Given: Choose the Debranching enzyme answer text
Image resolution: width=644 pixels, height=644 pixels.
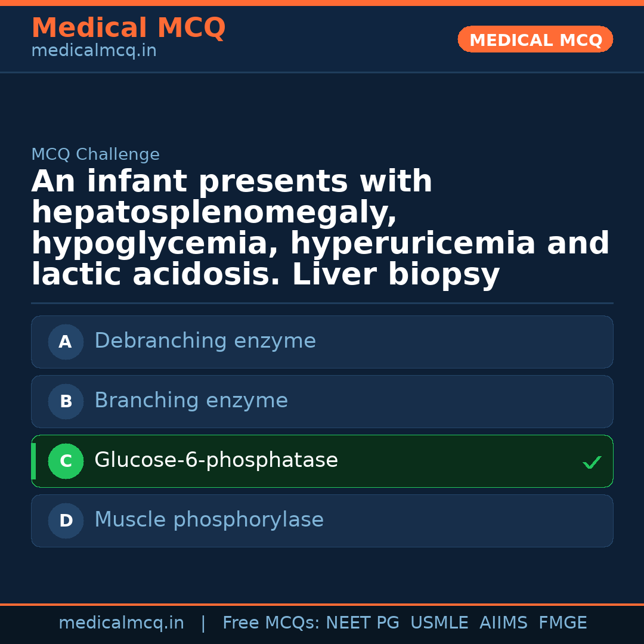Looking at the screenshot, I should tap(205, 341).
